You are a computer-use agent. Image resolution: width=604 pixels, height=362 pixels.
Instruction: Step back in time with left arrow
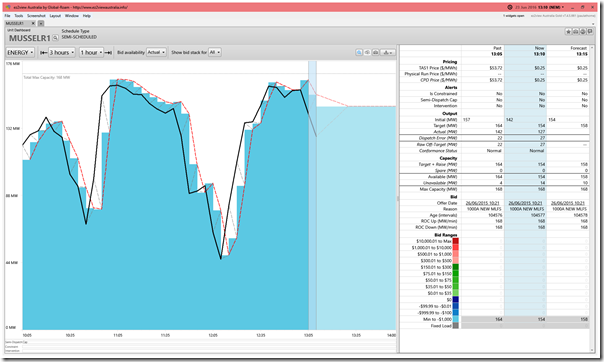click(x=44, y=52)
